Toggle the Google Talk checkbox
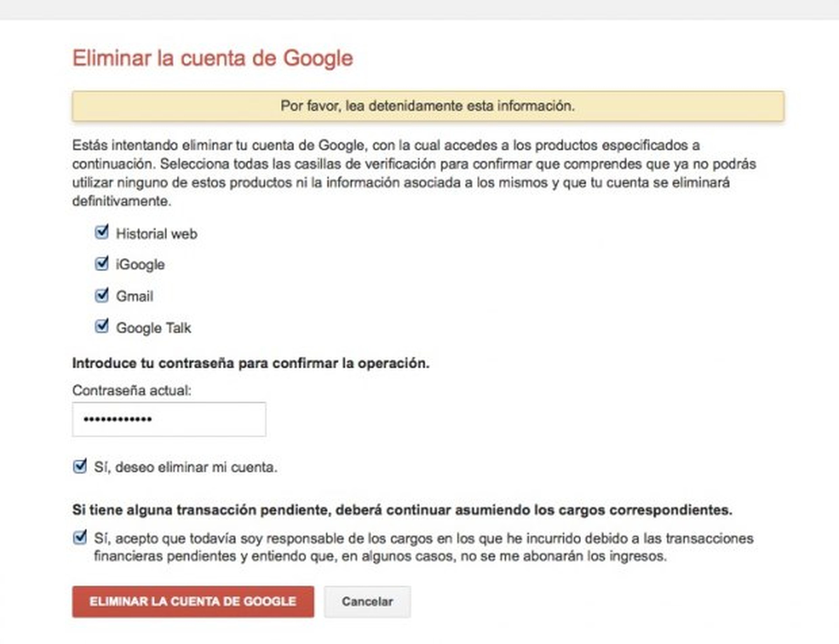The width and height of the screenshot is (839, 644). click(101, 327)
